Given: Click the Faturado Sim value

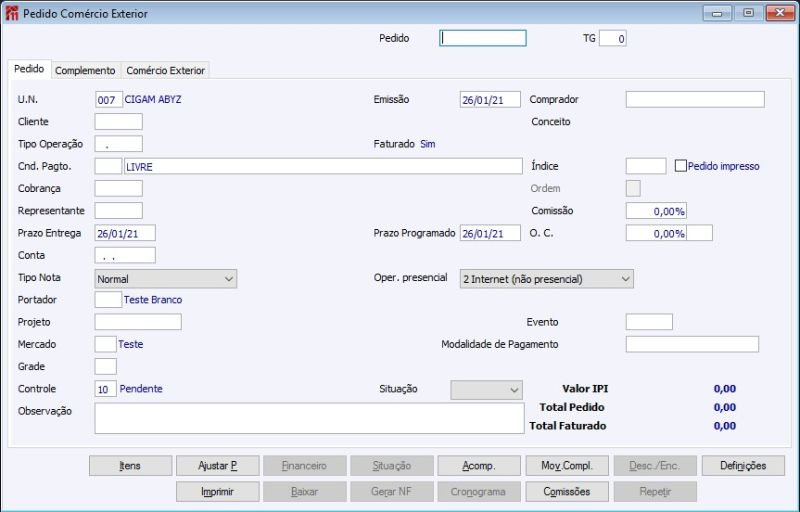Looking at the screenshot, I should (x=428, y=144).
